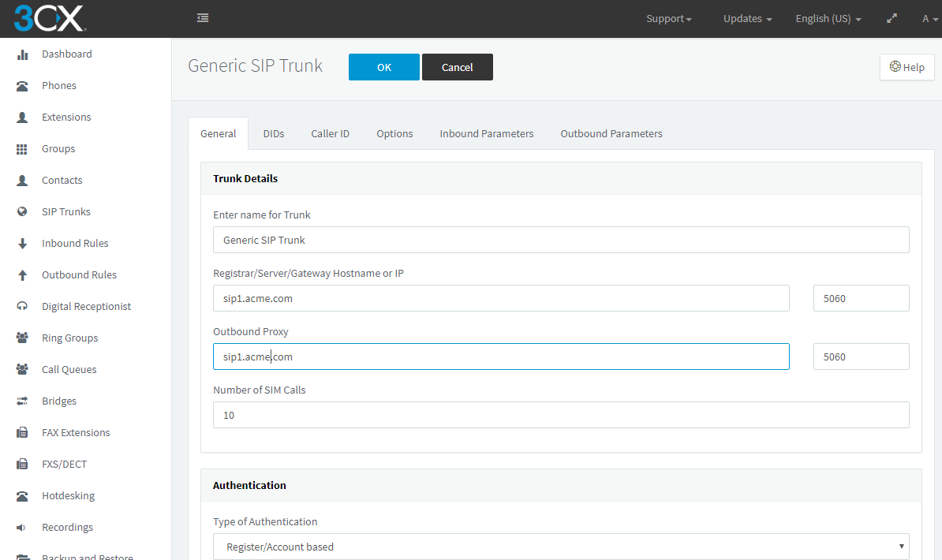Focus the Registrar port 5060 field
The image size is (942, 560).
point(861,298)
